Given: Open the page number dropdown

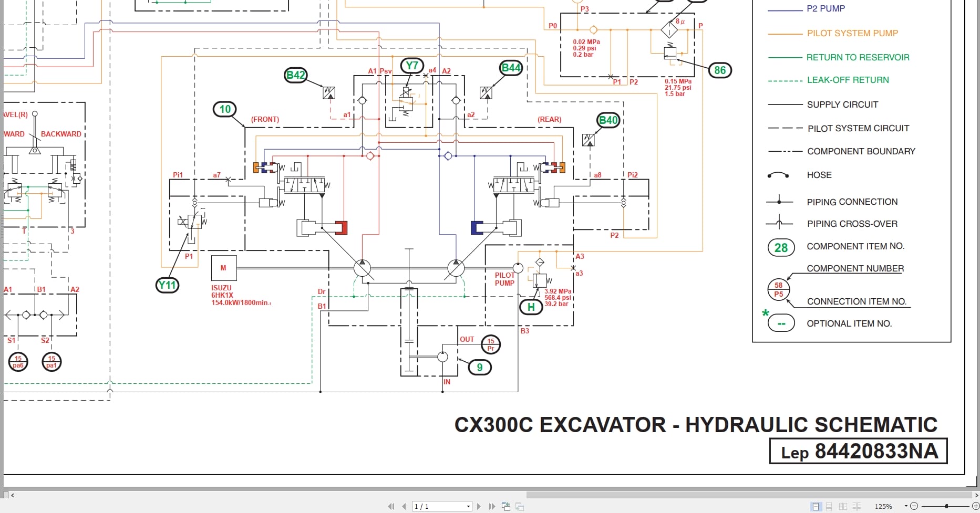Looking at the screenshot, I should pyautogui.click(x=468, y=506).
